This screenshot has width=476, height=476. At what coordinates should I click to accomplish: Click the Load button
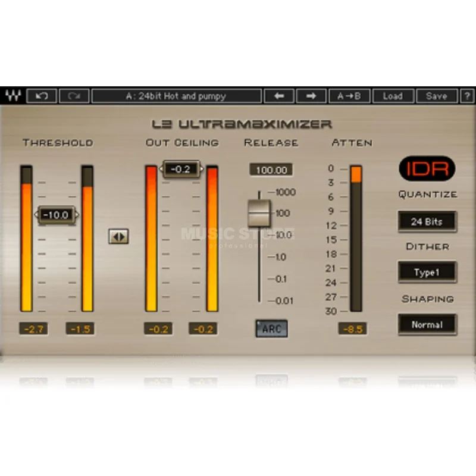393,96
